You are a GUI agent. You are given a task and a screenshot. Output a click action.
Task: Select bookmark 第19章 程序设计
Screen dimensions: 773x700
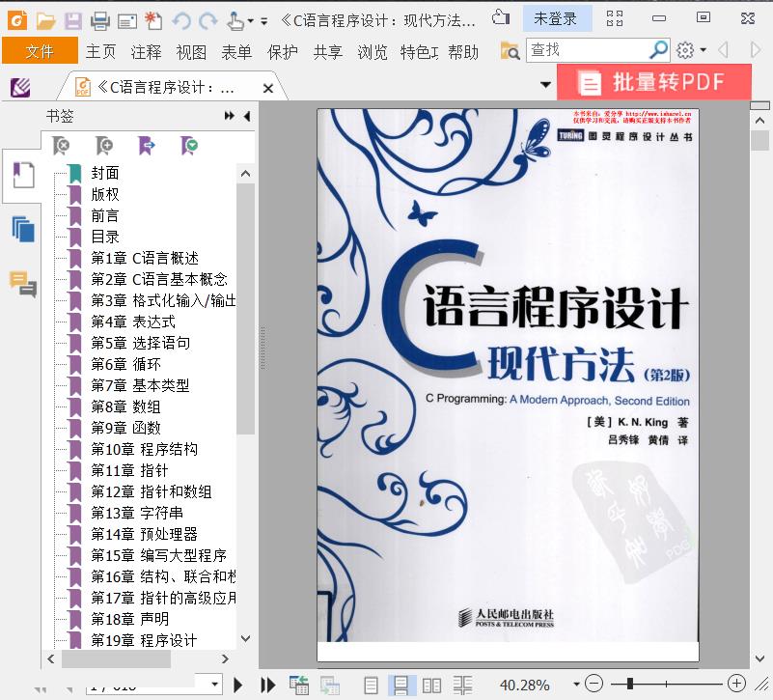144,640
